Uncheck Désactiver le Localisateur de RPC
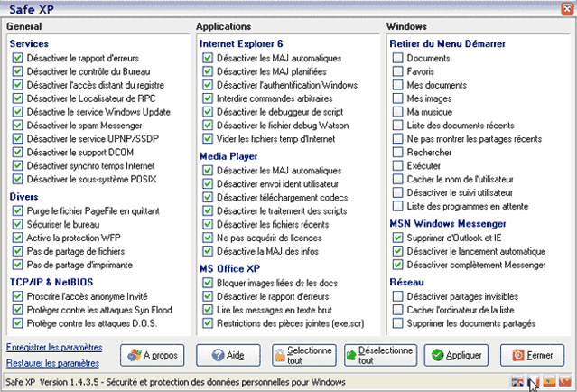Viewport: 577px width, 392px height. (17, 98)
